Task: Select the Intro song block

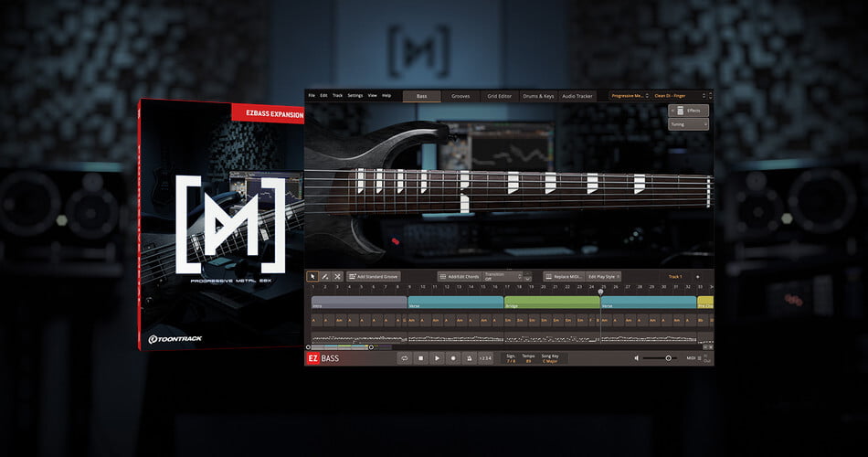Action: (359, 303)
